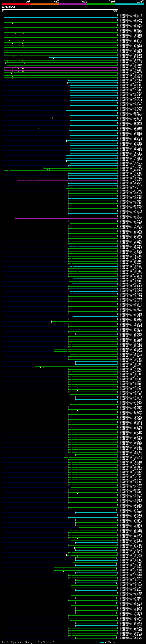146x644 pixels.
Task: Open hit UniRef100_A3CU11
Action: point(131,457)
